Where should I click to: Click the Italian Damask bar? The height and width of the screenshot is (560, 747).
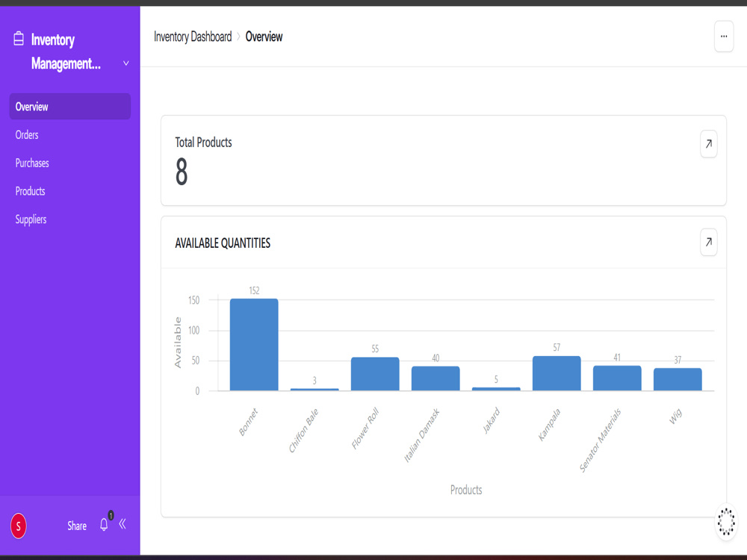click(436, 379)
